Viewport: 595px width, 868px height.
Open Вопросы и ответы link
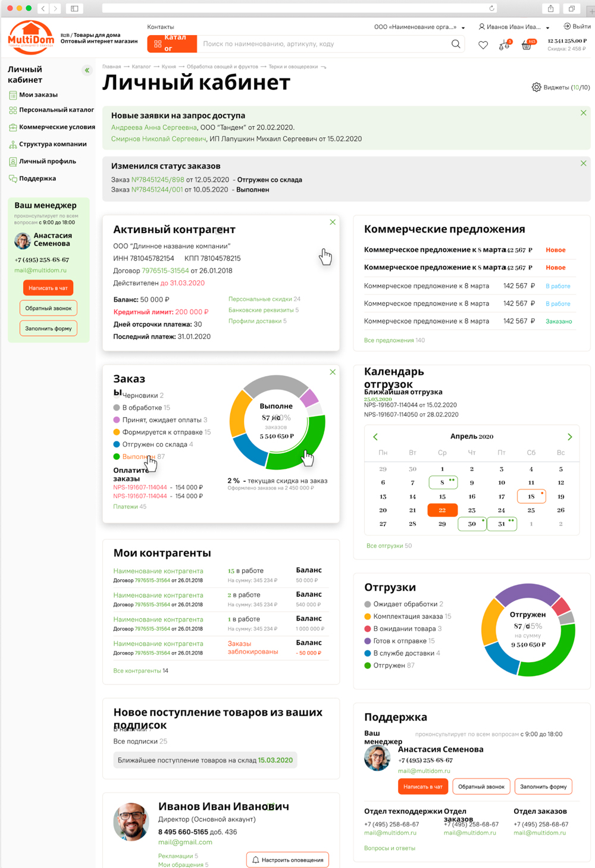point(390,848)
